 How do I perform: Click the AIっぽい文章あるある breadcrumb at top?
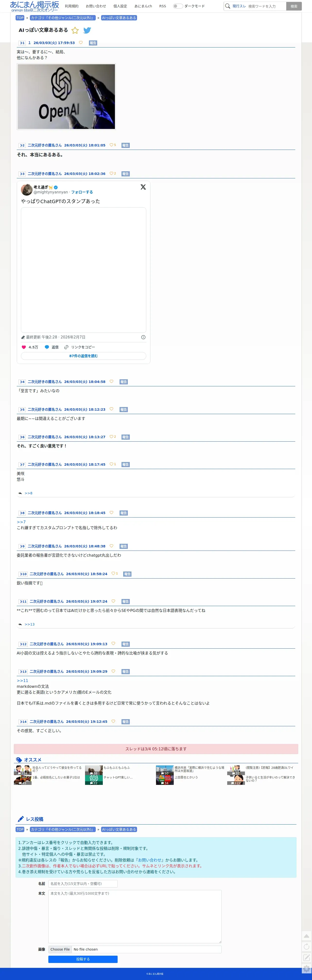pos(119,18)
